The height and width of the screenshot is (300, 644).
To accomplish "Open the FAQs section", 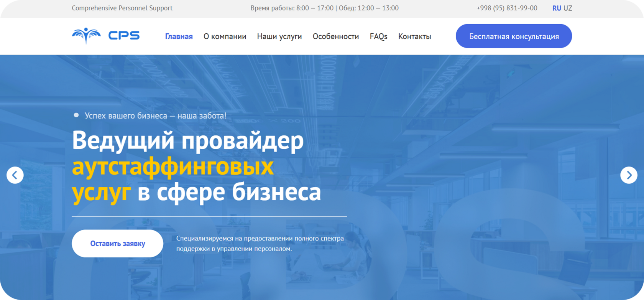I will (378, 36).
